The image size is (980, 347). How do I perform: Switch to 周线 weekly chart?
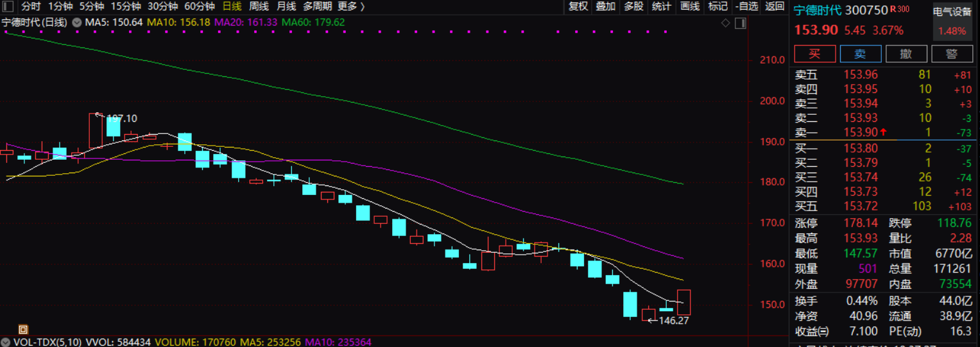click(x=259, y=6)
